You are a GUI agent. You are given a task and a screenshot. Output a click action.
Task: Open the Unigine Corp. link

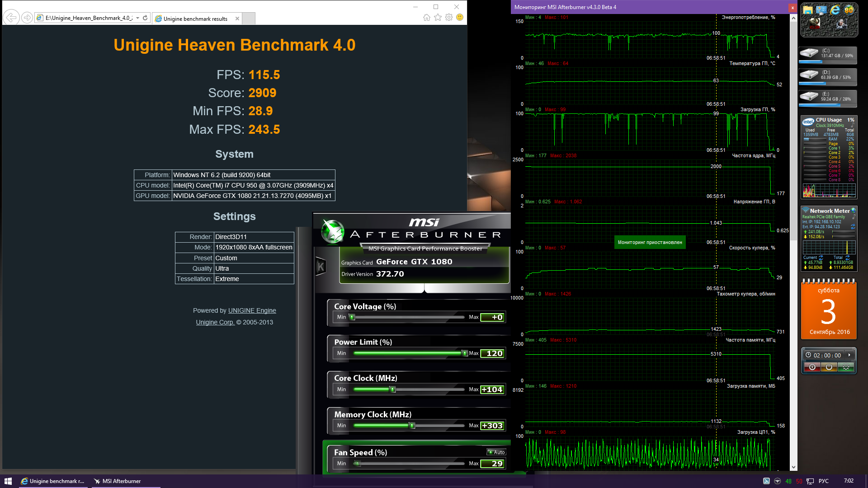(215, 322)
